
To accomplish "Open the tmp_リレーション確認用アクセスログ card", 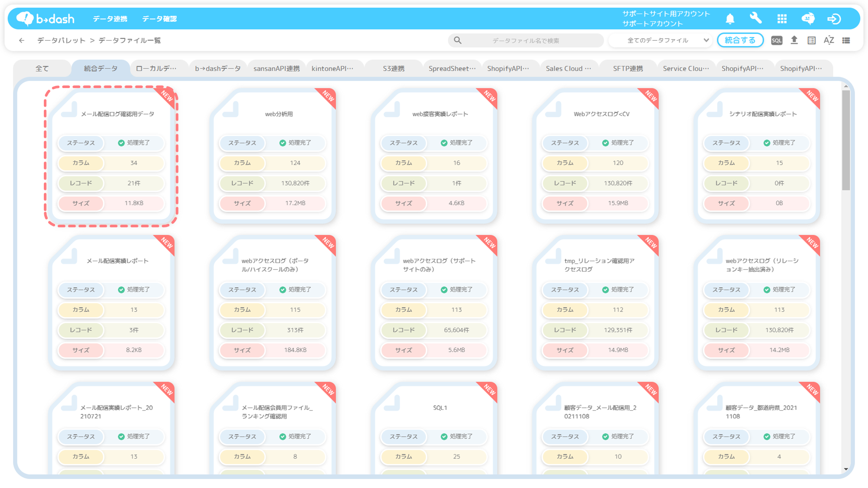I will click(595, 303).
